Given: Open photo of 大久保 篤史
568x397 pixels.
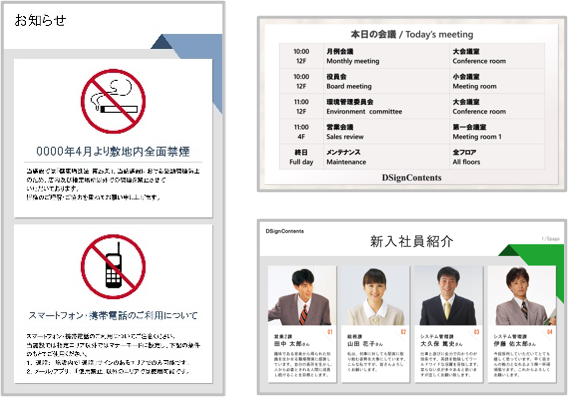Looking at the screenshot, I should click(x=448, y=296).
